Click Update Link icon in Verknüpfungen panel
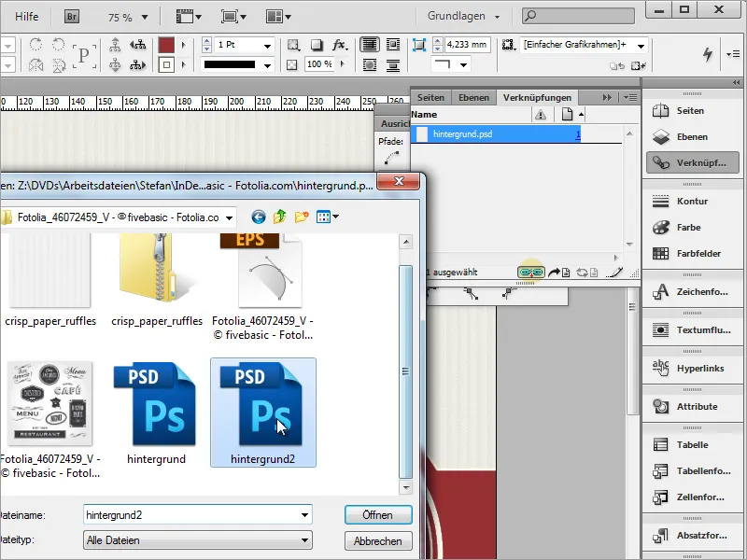 (587, 273)
